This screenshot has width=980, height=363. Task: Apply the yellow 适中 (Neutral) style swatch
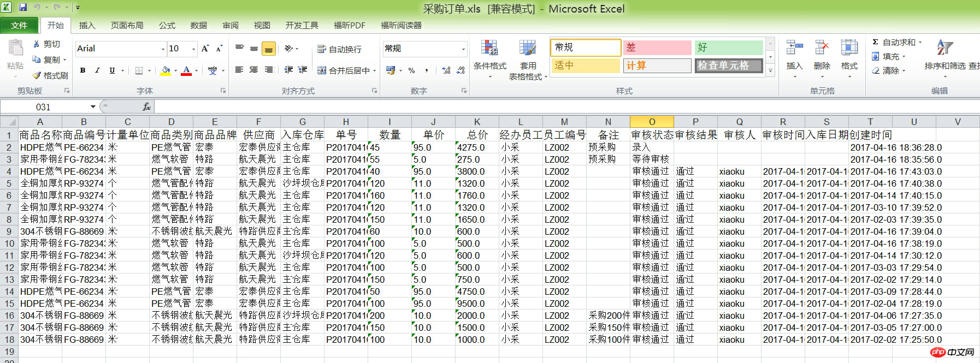coord(586,66)
